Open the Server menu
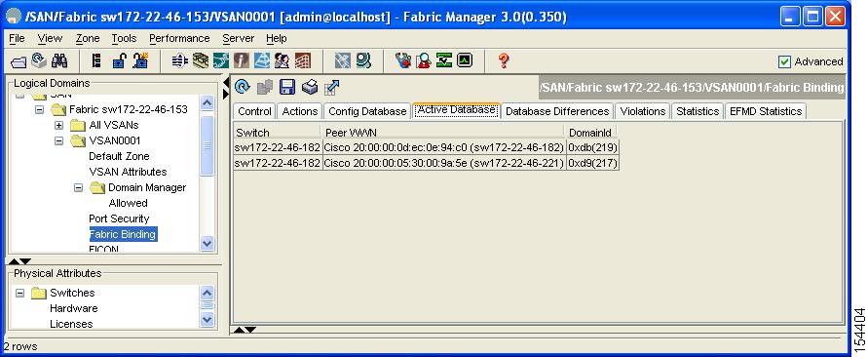Image resolution: width=868 pixels, height=357 pixels. pos(238,38)
